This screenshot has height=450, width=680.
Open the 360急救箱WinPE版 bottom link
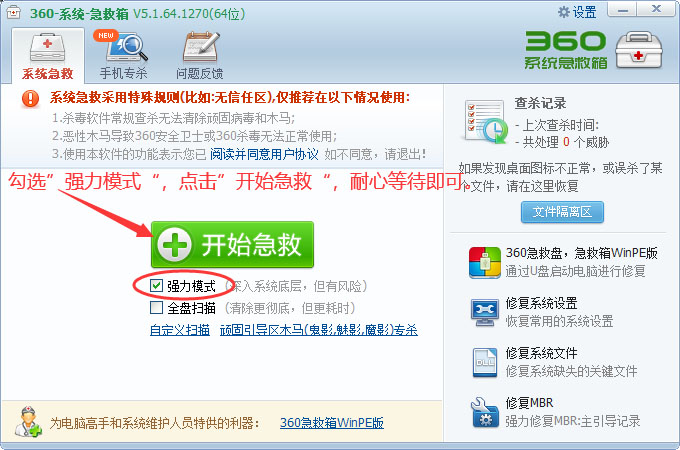pos(332,423)
